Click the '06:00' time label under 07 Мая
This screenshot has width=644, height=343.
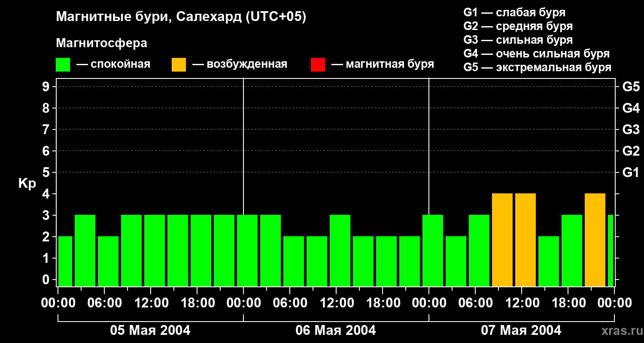[x=475, y=303]
